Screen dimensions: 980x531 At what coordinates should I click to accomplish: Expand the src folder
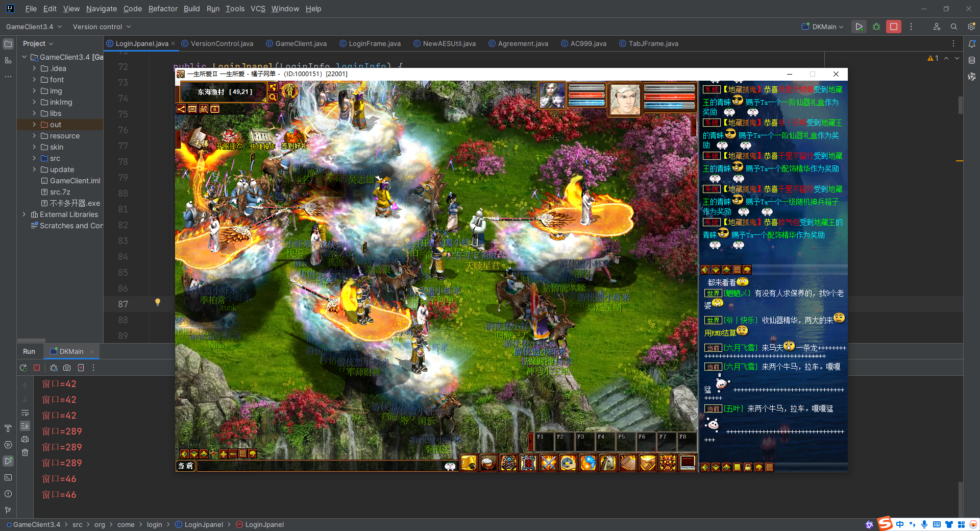(34, 158)
